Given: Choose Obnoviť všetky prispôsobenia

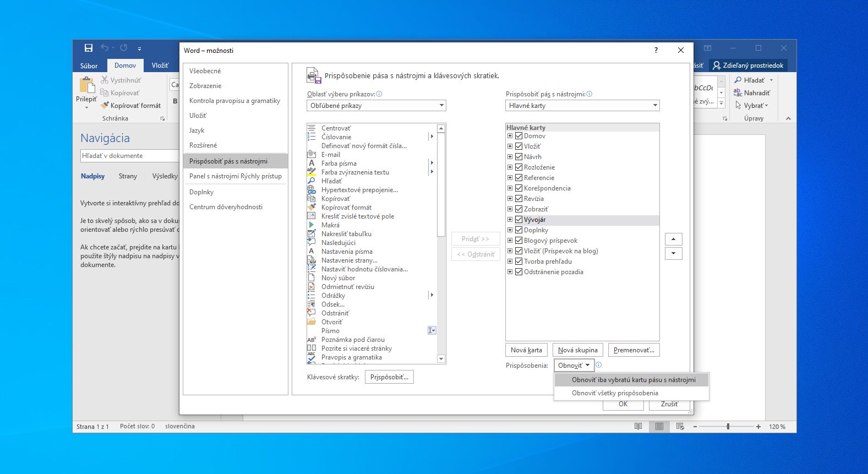Looking at the screenshot, I should pyautogui.click(x=631, y=393).
